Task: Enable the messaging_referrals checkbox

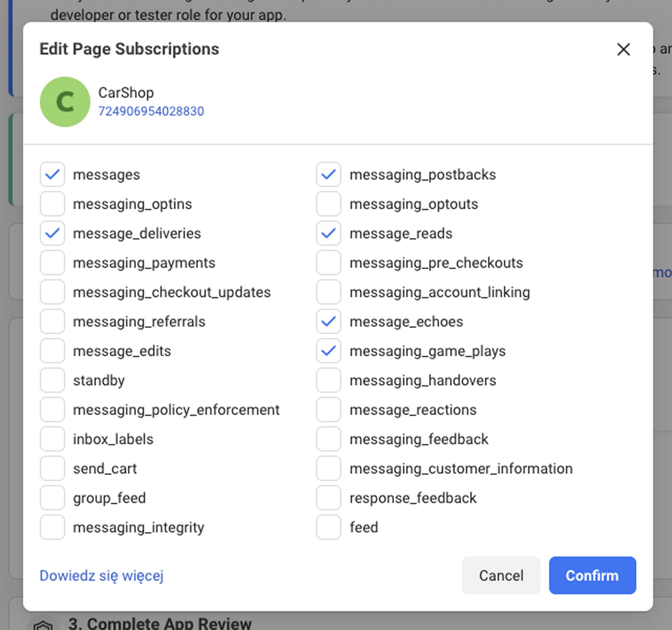Action: (52, 321)
